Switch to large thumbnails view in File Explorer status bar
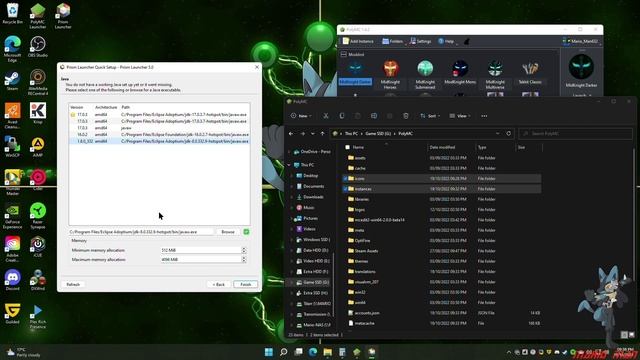640x360 pixels. (631, 335)
